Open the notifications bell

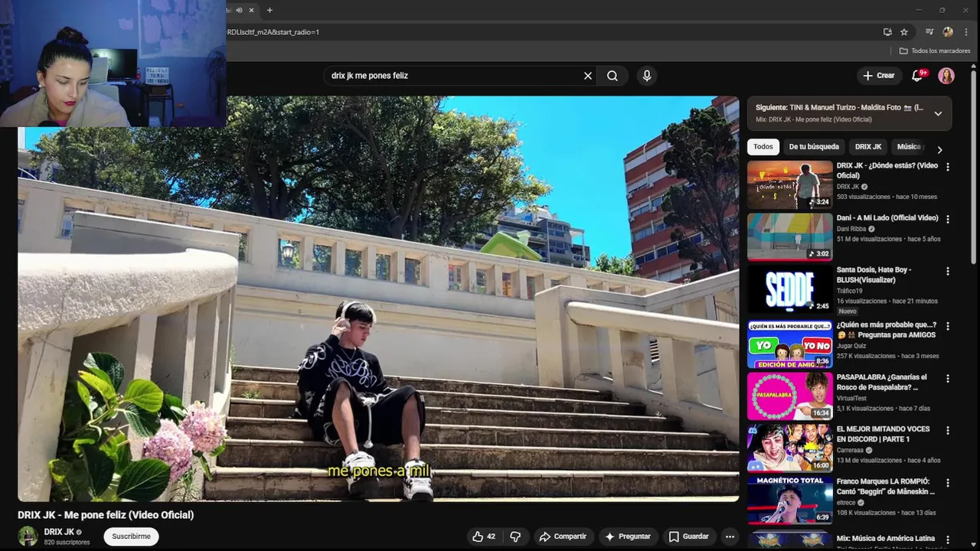(x=917, y=76)
